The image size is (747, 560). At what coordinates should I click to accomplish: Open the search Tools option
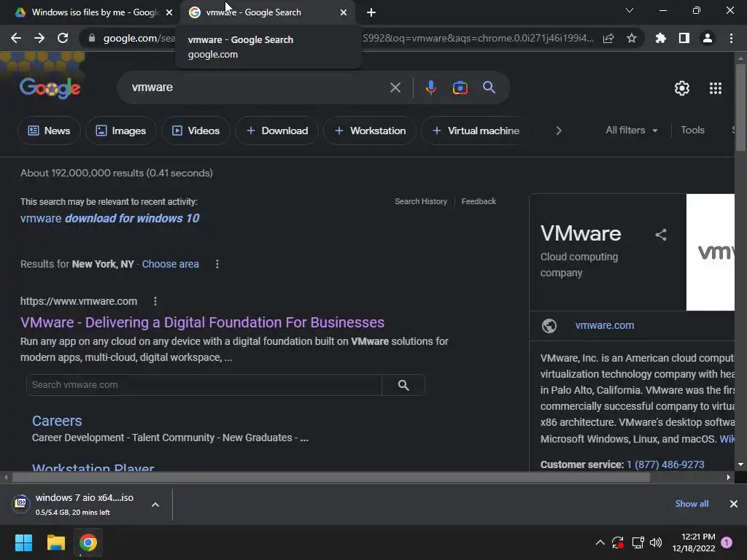pyautogui.click(x=692, y=130)
